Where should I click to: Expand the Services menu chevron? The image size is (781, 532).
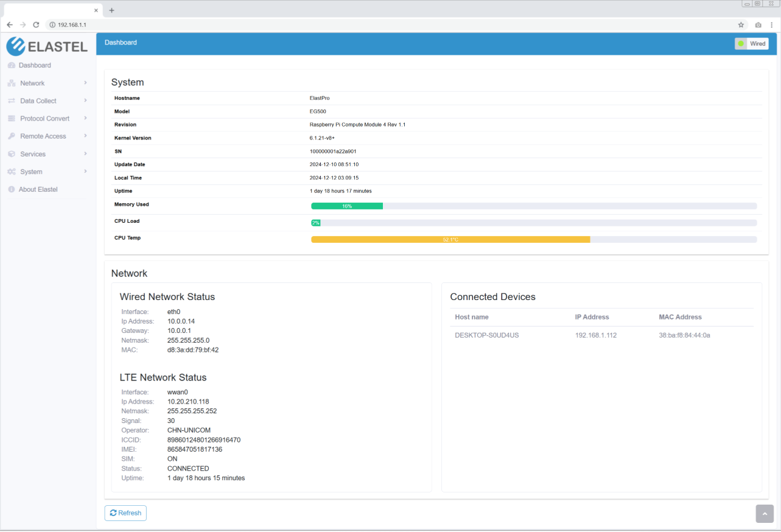click(85, 153)
